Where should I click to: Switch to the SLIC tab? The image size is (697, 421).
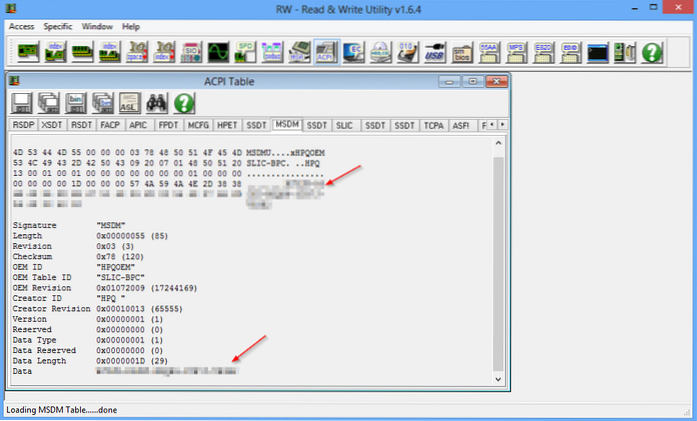[346, 125]
